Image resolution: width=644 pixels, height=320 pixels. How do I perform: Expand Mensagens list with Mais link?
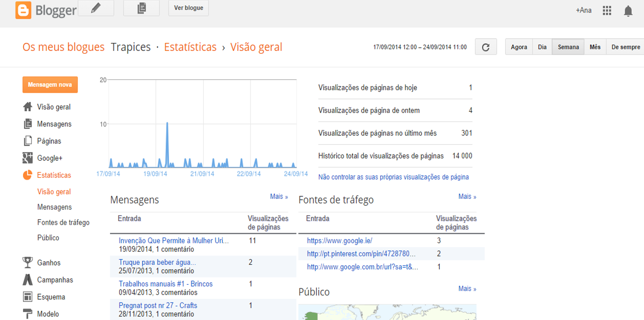tap(279, 197)
